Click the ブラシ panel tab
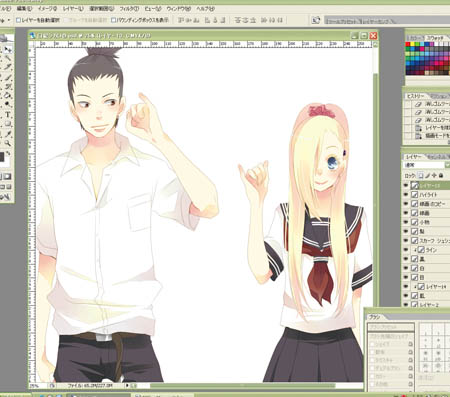The height and width of the screenshot is (397, 450). point(374,317)
